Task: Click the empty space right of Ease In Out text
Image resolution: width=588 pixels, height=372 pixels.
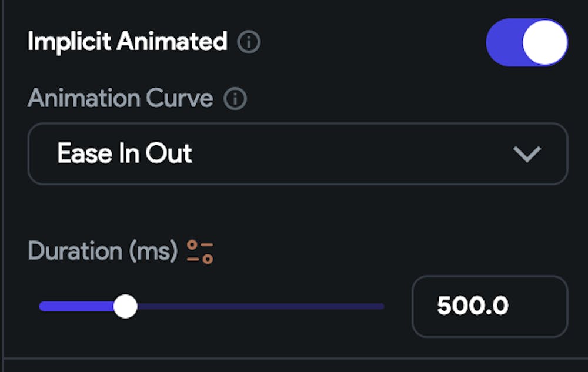Action: (353, 154)
